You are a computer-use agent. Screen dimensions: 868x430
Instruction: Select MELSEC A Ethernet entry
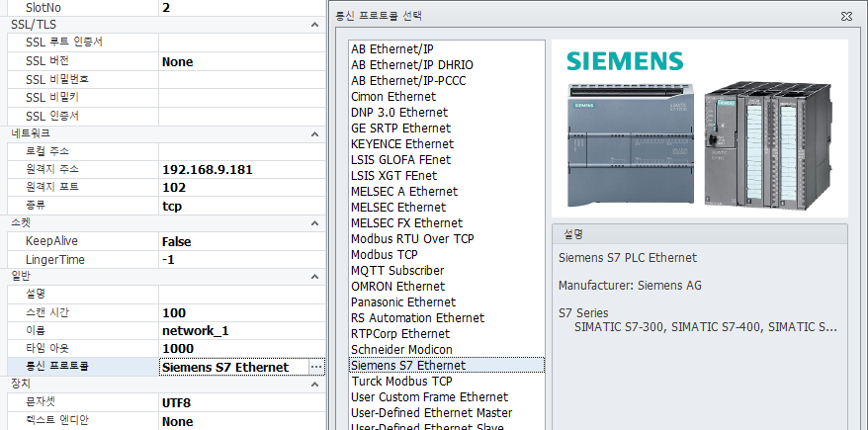click(x=446, y=192)
